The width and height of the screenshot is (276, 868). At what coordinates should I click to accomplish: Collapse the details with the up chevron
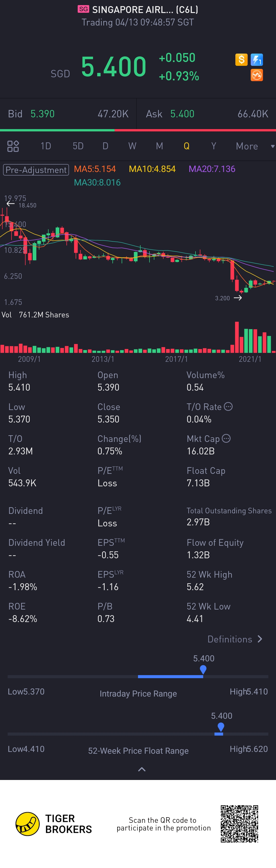pyautogui.click(x=142, y=769)
